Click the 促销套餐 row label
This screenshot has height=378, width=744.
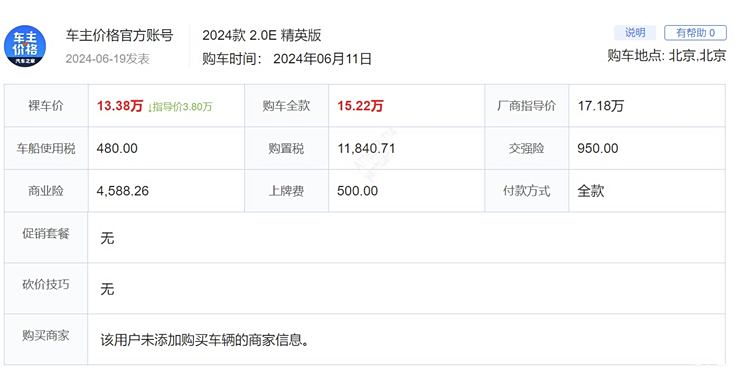(46, 233)
